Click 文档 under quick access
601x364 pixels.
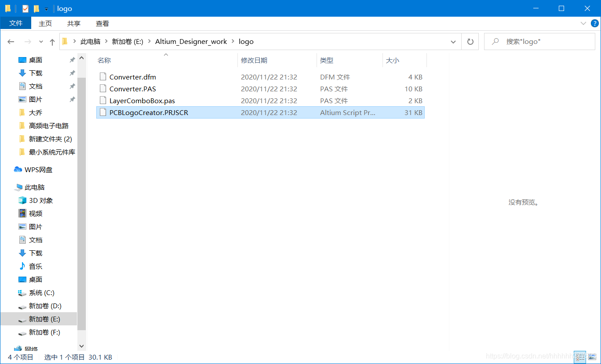[x=36, y=86]
